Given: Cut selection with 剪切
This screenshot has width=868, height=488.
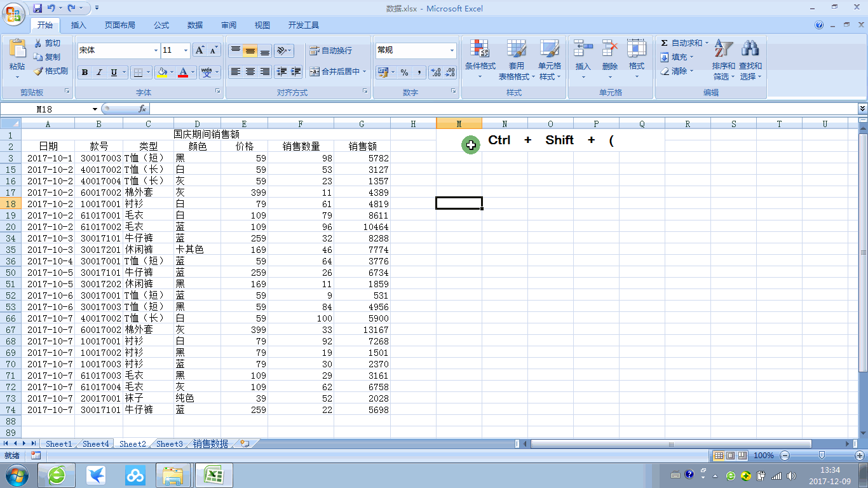Looking at the screenshot, I should [48, 43].
